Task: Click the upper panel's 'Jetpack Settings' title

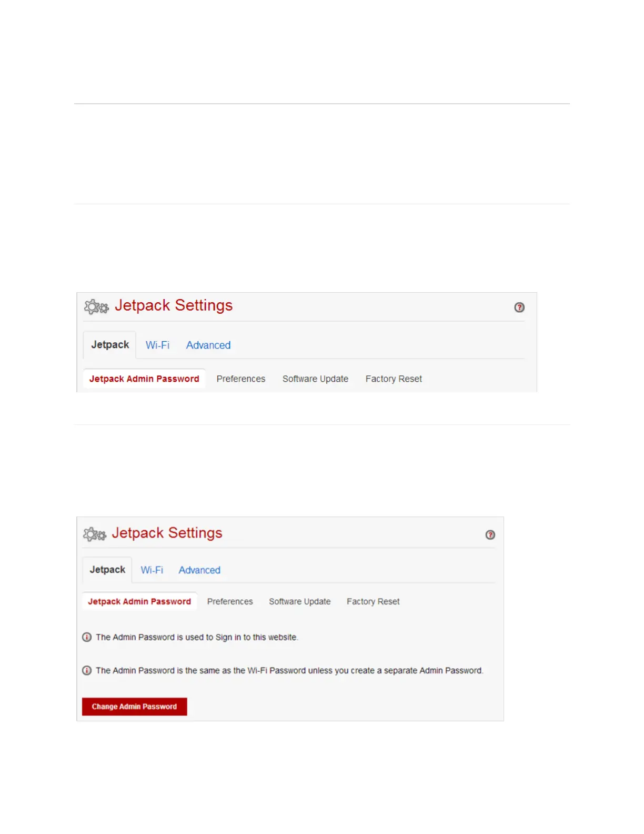Action: point(174,305)
